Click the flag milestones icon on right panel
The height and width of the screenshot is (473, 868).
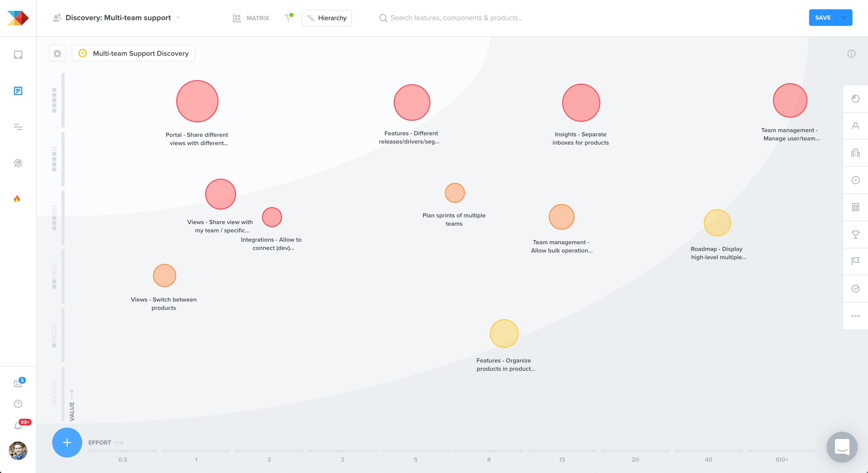pos(855,261)
